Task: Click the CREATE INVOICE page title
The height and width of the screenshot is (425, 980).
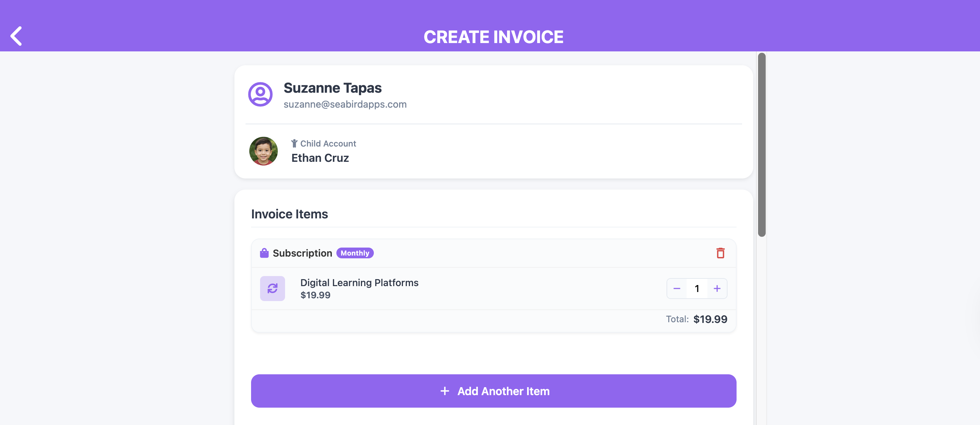Action: [x=493, y=37]
